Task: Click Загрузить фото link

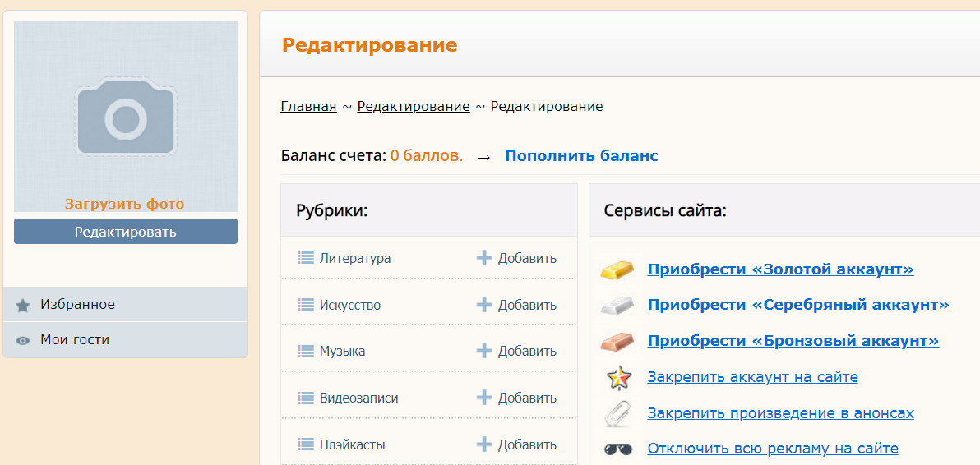Action: [x=125, y=204]
